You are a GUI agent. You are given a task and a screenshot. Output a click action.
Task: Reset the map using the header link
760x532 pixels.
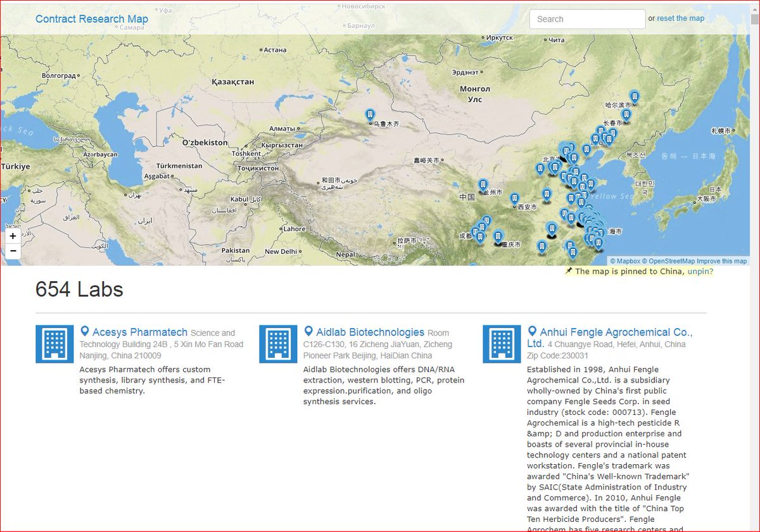point(680,18)
